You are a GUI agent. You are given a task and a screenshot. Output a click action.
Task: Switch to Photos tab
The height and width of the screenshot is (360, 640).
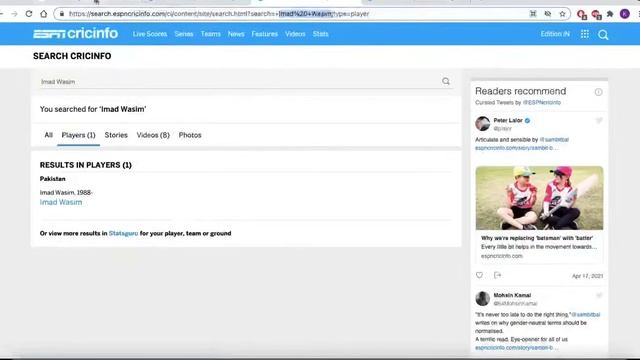(x=190, y=135)
